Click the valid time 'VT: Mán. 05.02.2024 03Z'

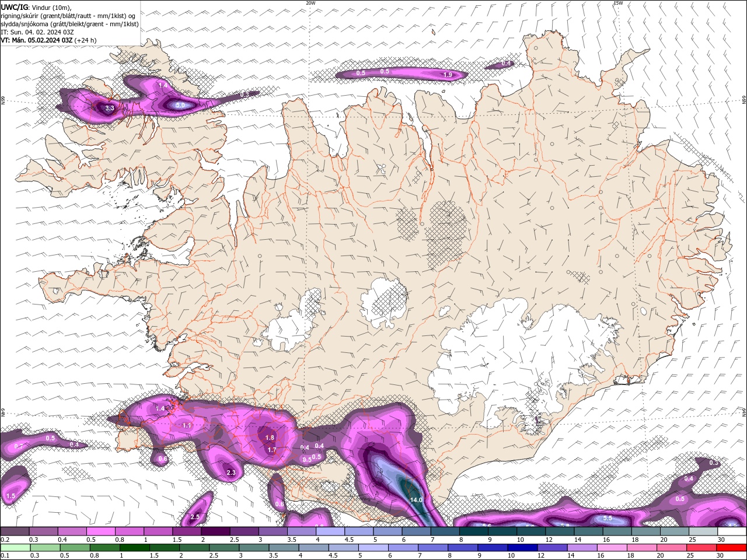pos(36,40)
